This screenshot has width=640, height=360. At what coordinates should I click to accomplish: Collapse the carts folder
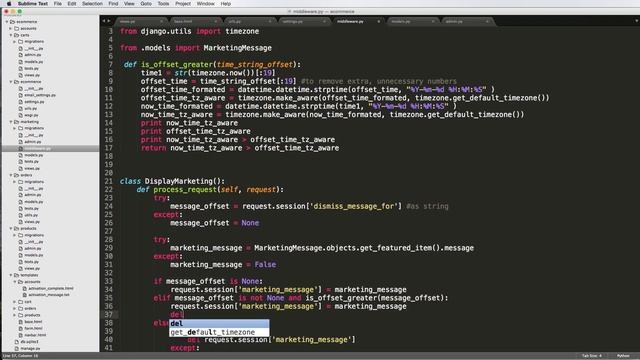coord(11,35)
